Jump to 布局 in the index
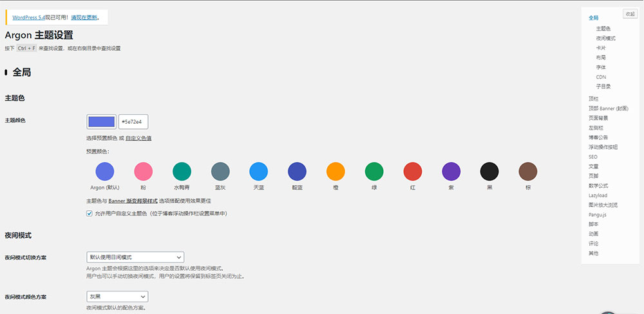The height and width of the screenshot is (314, 644). point(601,57)
